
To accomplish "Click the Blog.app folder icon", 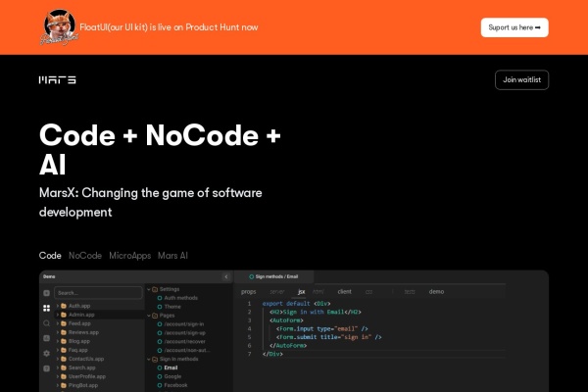I will tap(64, 341).
